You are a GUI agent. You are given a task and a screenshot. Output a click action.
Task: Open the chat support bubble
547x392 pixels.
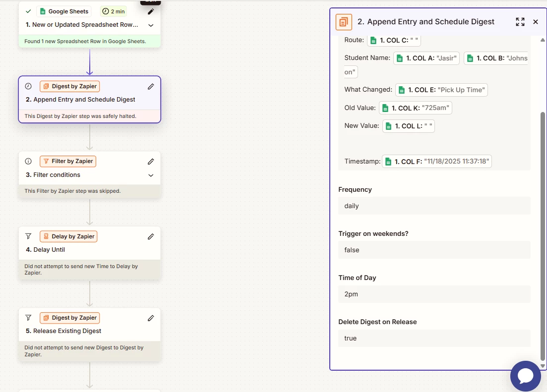[525, 376]
